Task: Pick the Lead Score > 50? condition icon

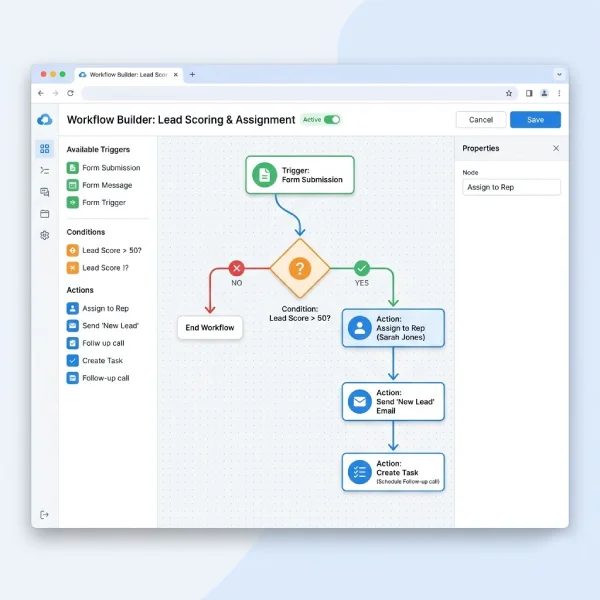Action: coord(73,250)
